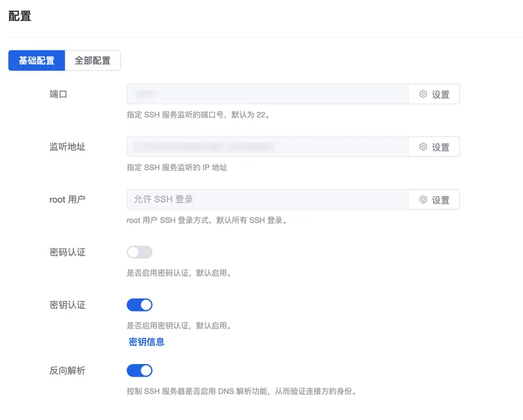Enable the 密码认证 toggle
Screen dimensions: 523x420
139,252
